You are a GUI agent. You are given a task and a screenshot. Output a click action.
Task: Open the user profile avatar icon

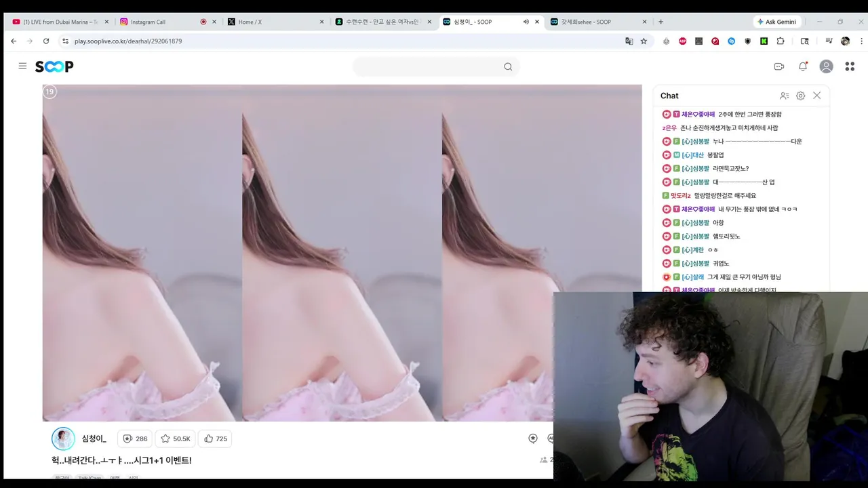pyautogui.click(x=826, y=66)
